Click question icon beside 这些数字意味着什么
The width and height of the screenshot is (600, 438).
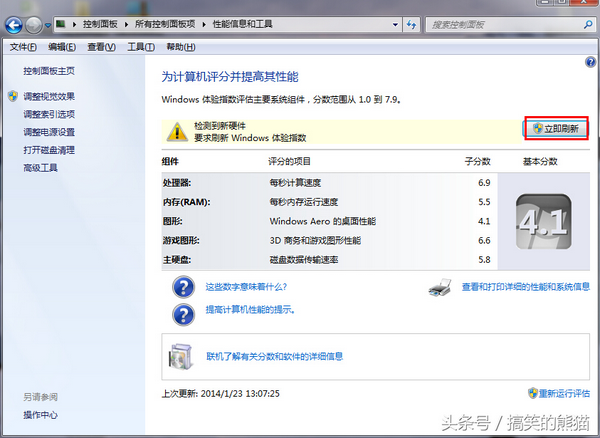183,287
